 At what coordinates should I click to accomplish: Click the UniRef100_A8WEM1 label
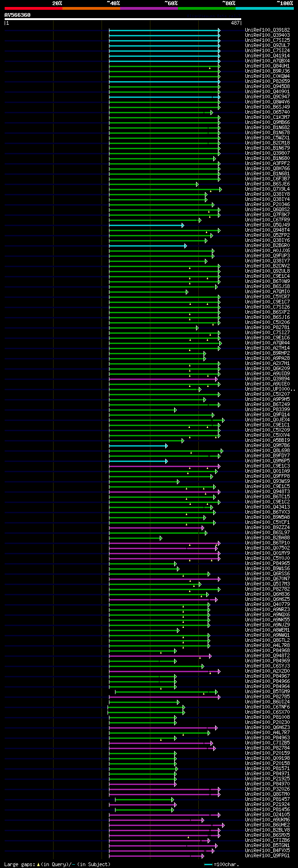tap(267, 630)
